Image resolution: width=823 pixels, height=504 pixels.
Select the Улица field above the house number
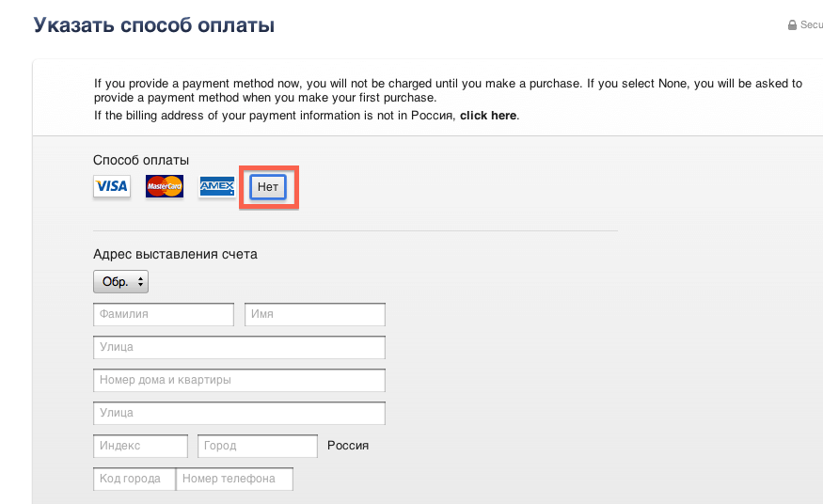pyautogui.click(x=239, y=347)
